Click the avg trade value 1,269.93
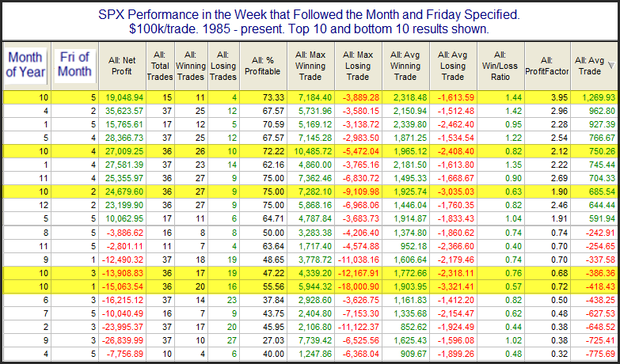620x364 pixels. point(599,97)
